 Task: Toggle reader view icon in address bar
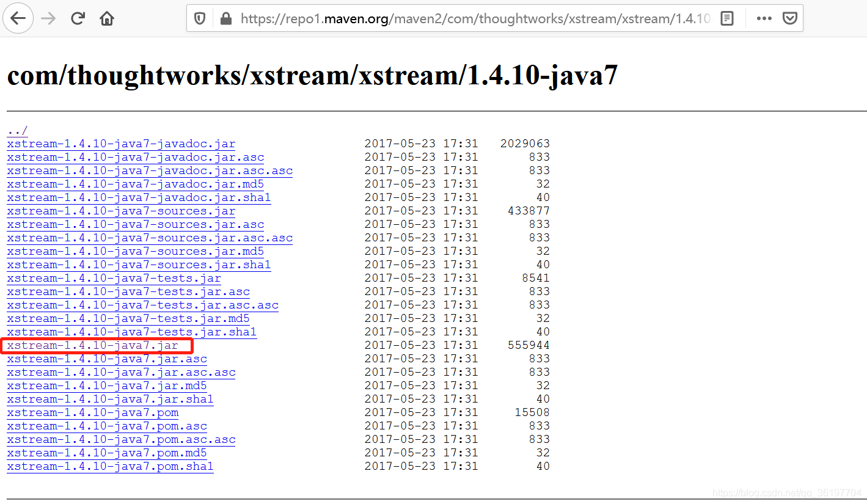point(727,18)
